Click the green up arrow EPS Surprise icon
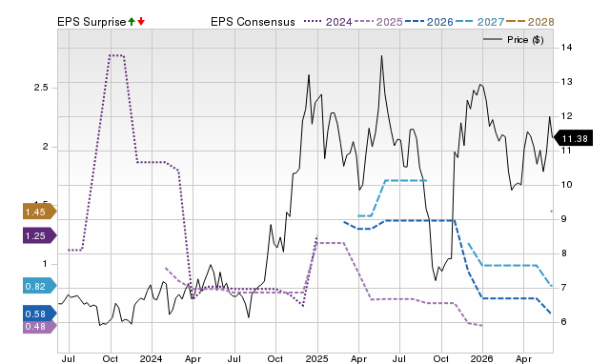This screenshot has width=610, height=364. click(x=132, y=22)
